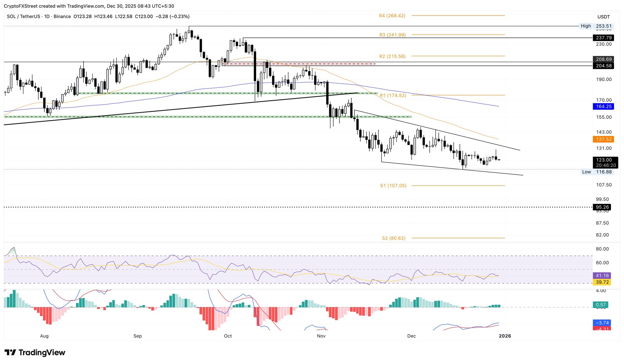Open the USDT currency dropdown

603,17
